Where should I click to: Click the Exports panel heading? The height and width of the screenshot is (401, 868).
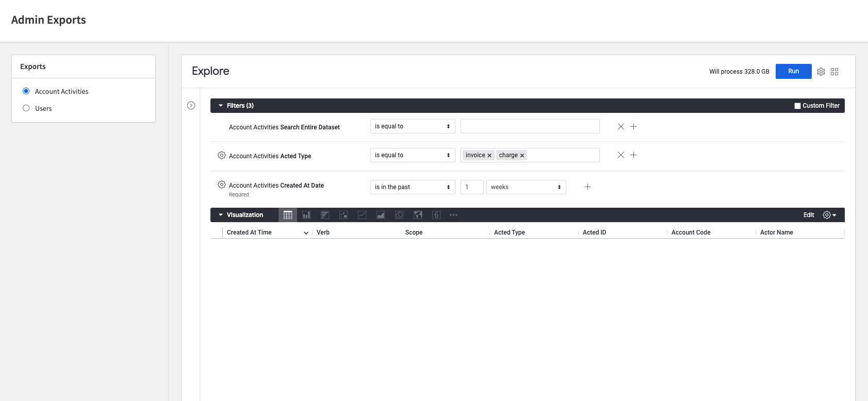point(33,66)
